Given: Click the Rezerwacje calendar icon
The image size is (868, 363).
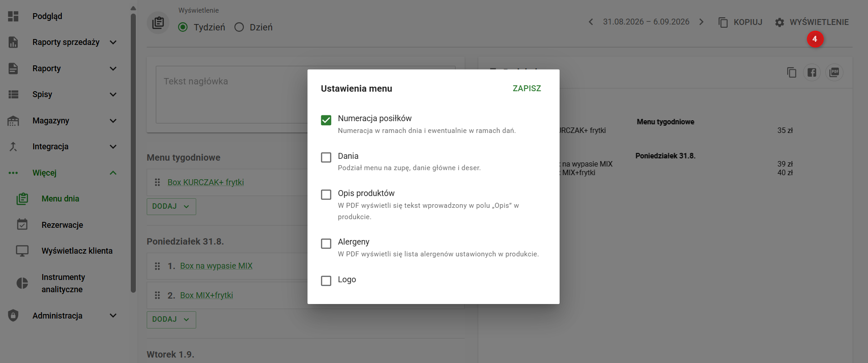Looking at the screenshot, I should pyautogui.click(x=22, y=225).
